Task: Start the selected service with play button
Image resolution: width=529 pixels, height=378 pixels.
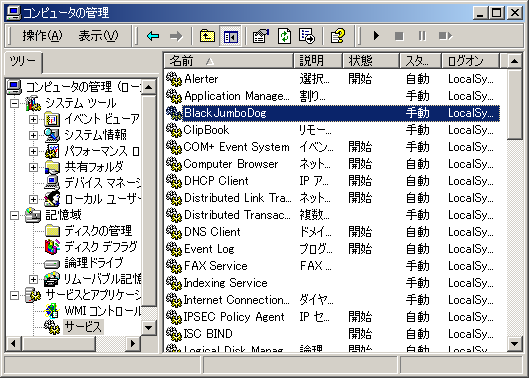Action: (x=376, y=36)
